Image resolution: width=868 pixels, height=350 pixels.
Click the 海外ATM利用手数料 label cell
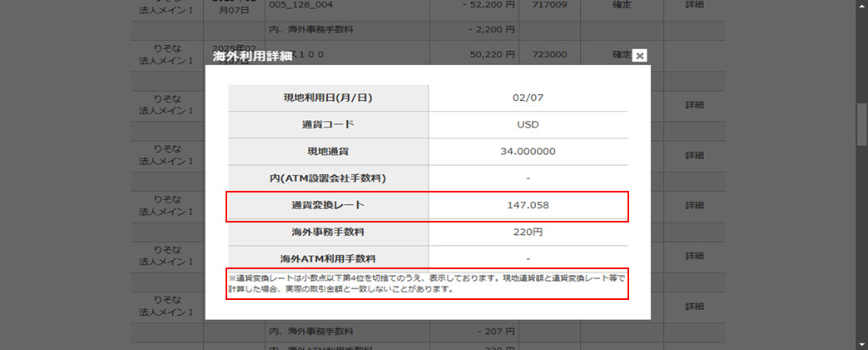tap(328, 258)
